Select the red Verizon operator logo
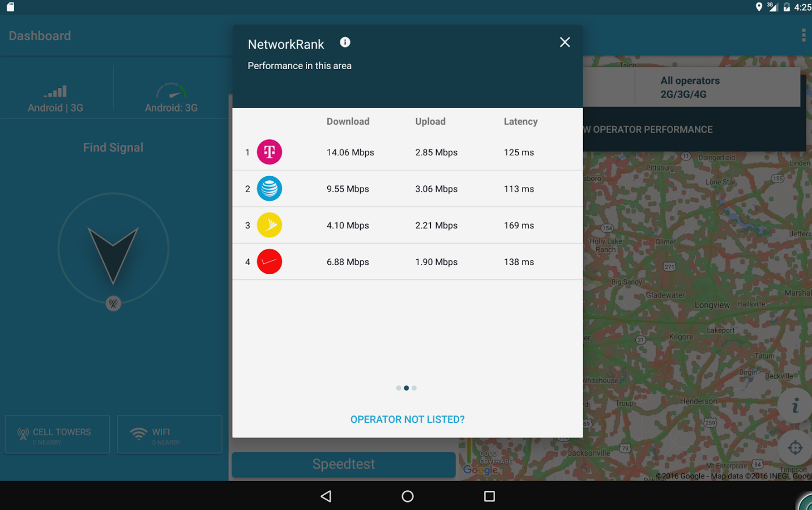The image size is (812, 510). click(270, 262)
